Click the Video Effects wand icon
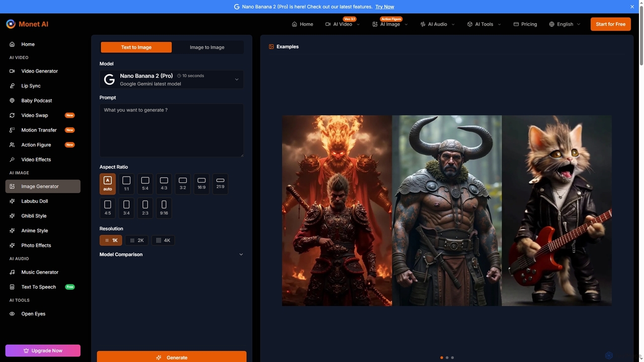 [12, 159]
